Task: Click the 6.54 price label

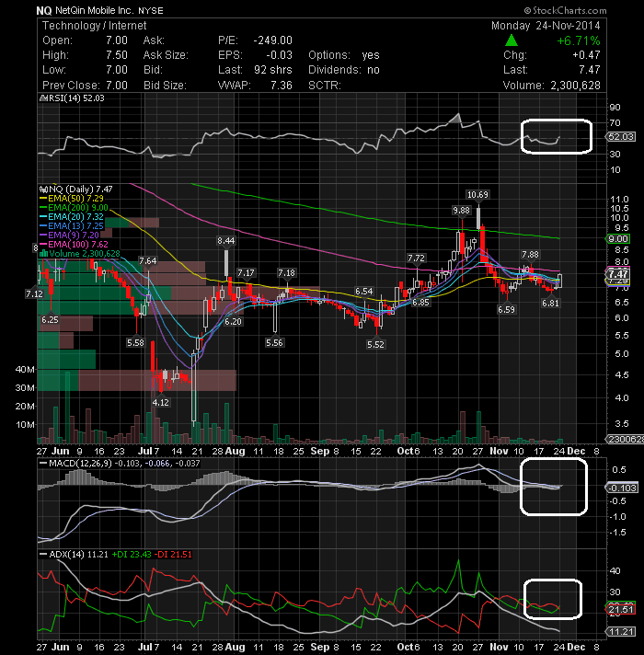Action: 363,291
